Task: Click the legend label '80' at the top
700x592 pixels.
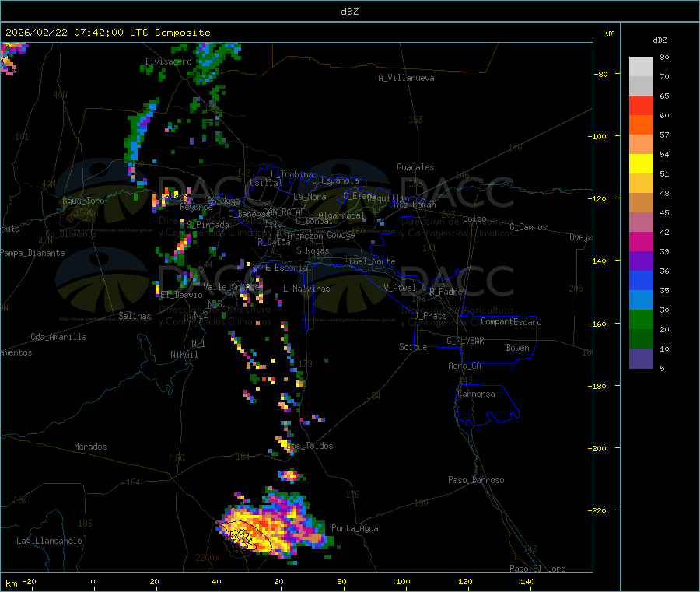Action: (664, 57)
